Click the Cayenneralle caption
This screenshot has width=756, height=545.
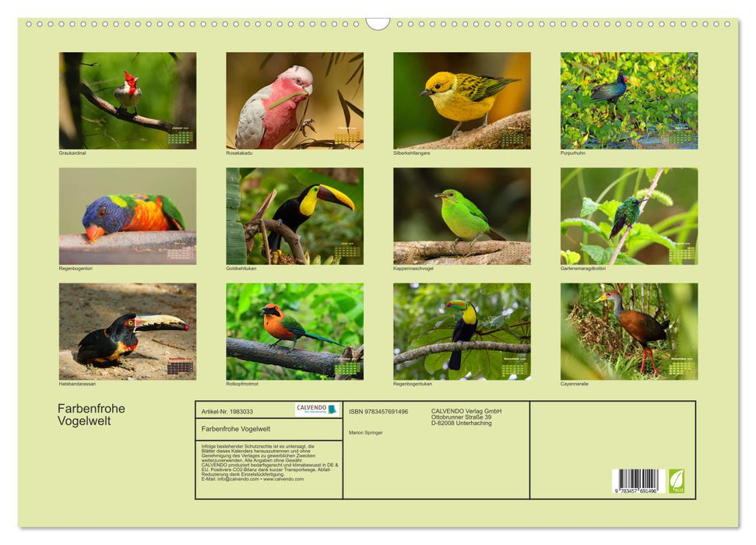pos(574,382)
